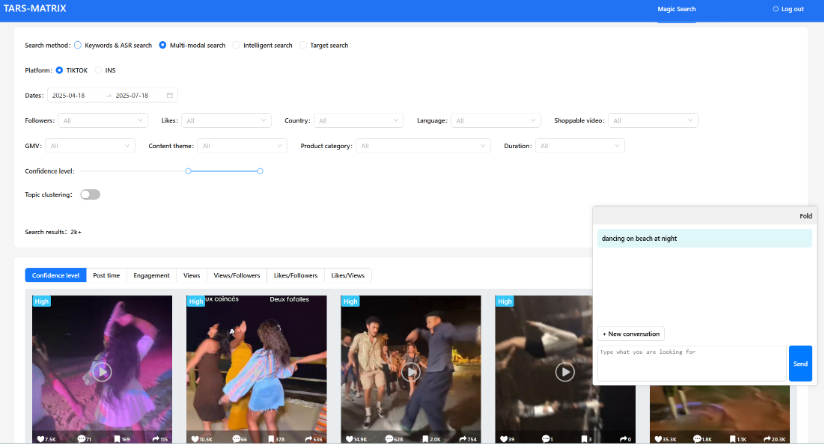This screenshot has height=444, width=824.
Task: Click the right handle of the Confidence level slider
Action: pyautogui.click(x=260, y=171)
